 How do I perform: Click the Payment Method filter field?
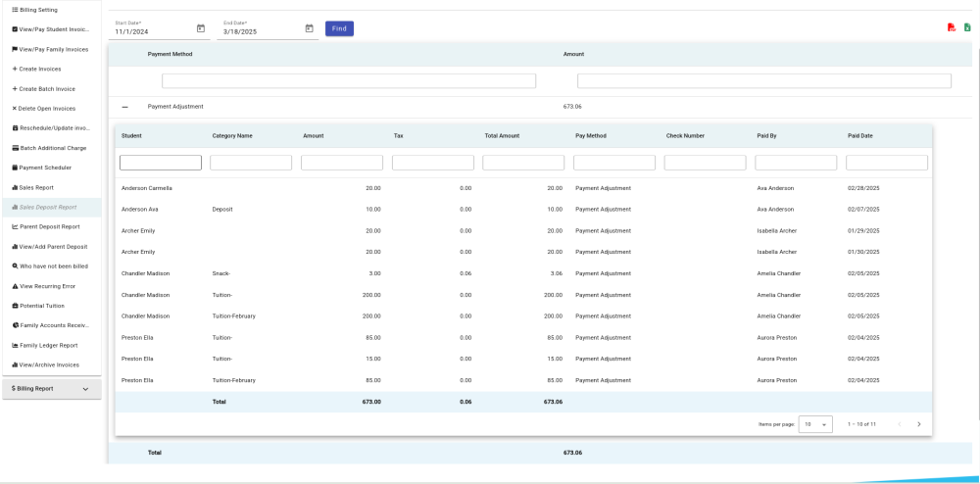tap(349, 81)
